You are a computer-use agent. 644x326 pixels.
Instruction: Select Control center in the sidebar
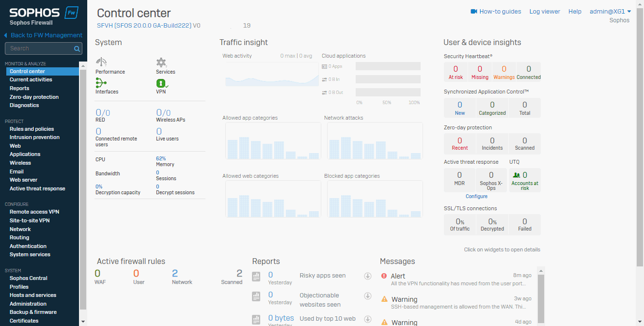[43, 72]
